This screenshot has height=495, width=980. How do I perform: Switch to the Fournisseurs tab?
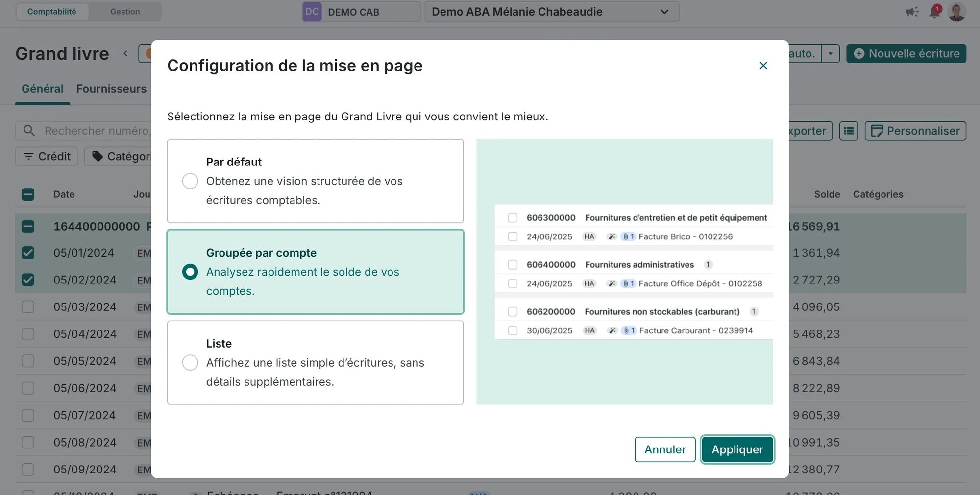[x=111, y=89]
